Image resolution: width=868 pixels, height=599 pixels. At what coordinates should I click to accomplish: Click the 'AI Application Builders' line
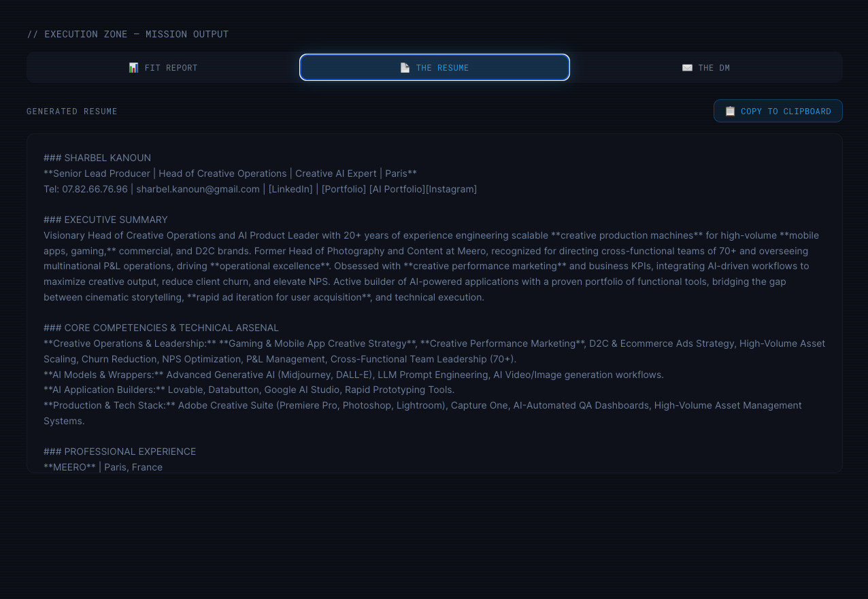tap(249, 390)
